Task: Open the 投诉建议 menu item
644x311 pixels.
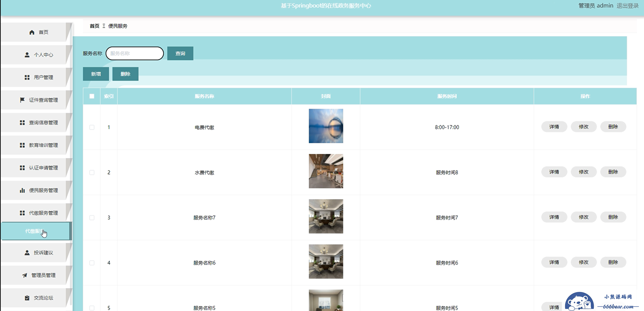Action: [36, 253]
